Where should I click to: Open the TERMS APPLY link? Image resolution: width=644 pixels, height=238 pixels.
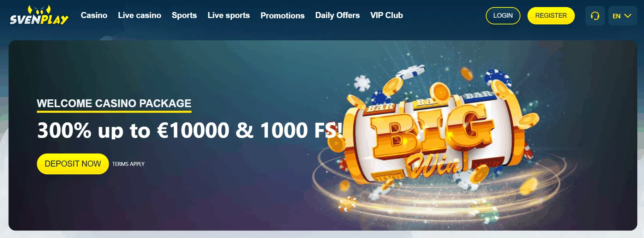pyautogui.click(x=129, y=164)
